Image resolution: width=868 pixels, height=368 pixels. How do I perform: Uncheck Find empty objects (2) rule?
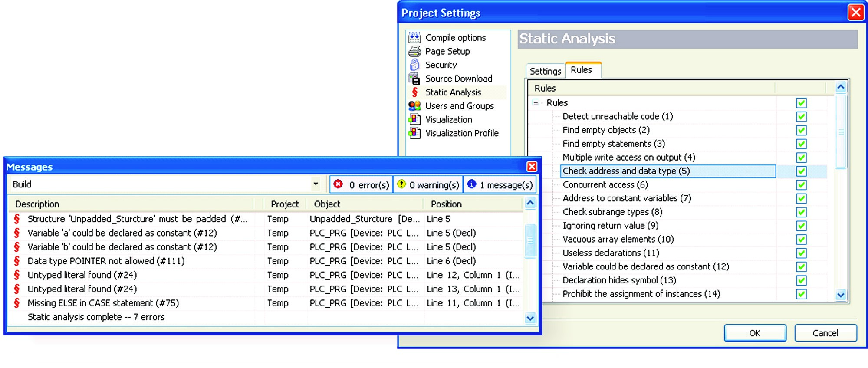(x=801, y=130)
